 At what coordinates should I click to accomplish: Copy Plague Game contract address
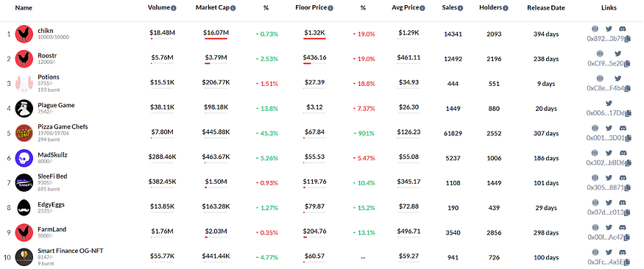628,113
